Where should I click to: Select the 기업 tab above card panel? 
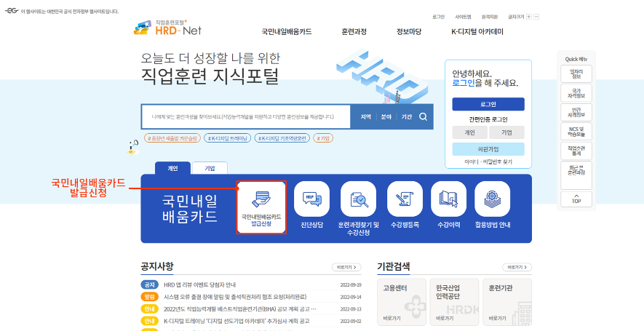(x=210, y=168)
